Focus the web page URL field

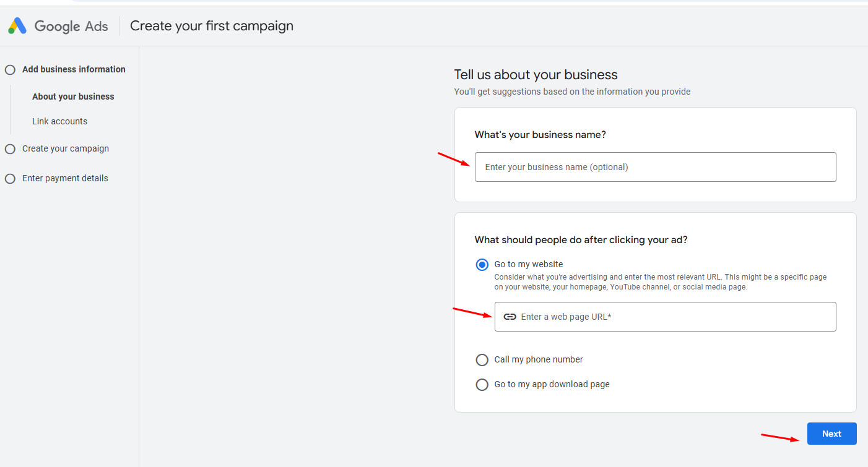pos(665,317)
